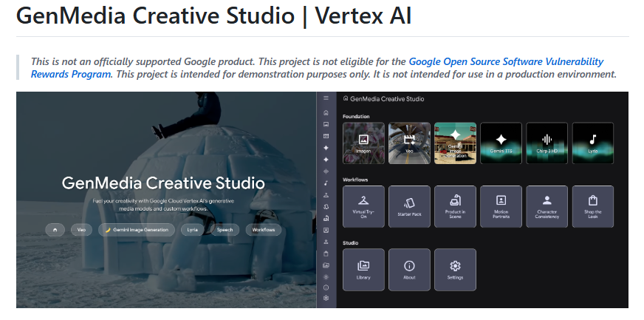Open the Library tile under Studio
The width and height of the screenshot is (644, 320).
pos(363,270)
